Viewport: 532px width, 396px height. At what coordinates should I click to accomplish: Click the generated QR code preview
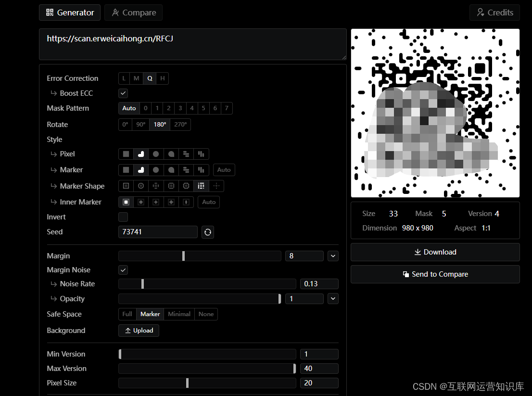pyautogui.click(x=435, y=113)
